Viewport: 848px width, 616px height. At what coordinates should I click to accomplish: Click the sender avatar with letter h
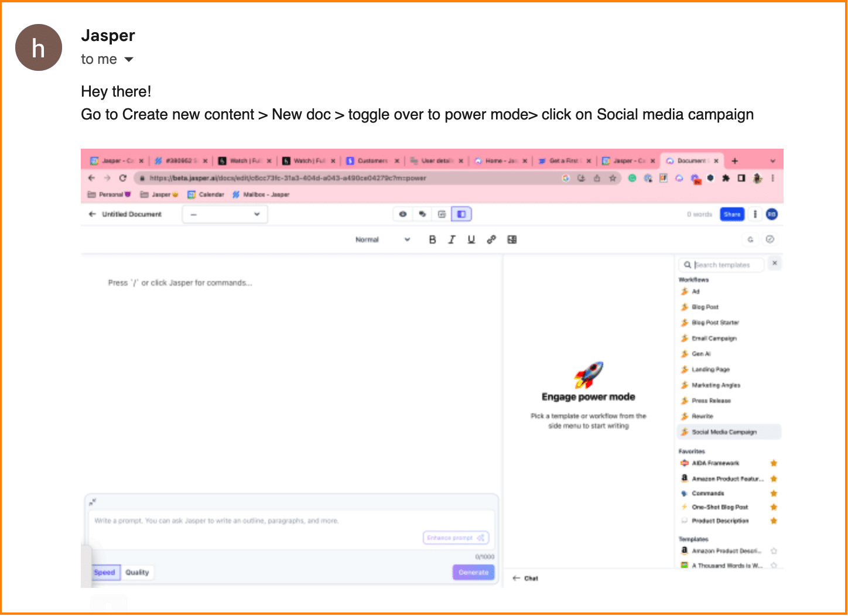pyautogui.click(x=39, y=47)
